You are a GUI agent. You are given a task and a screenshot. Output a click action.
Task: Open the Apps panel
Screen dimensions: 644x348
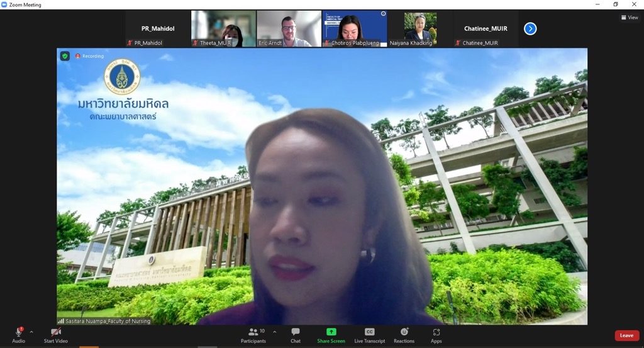pos(436,332)
